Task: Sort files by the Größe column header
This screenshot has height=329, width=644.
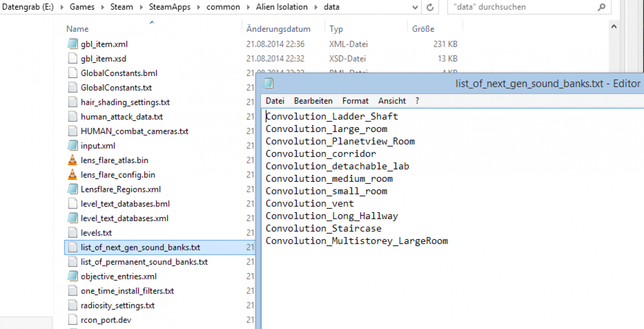Action: (423, 29)
